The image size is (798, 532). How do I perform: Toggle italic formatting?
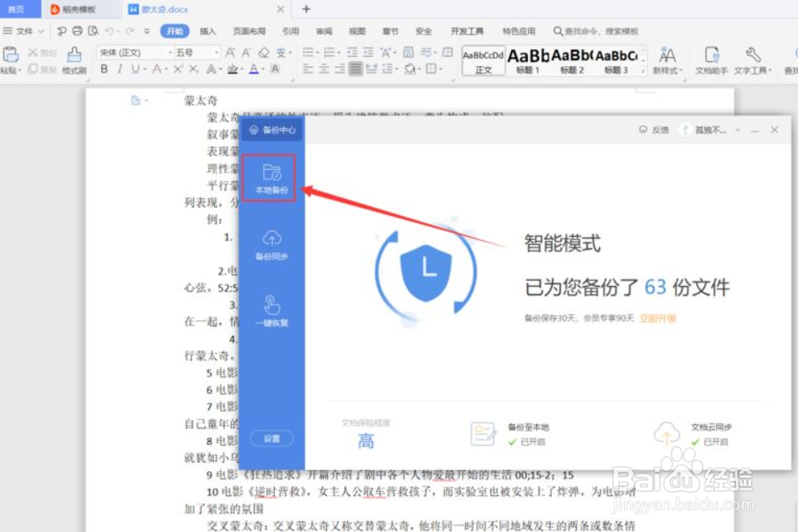pyautogui.click(x=120, y=69)
